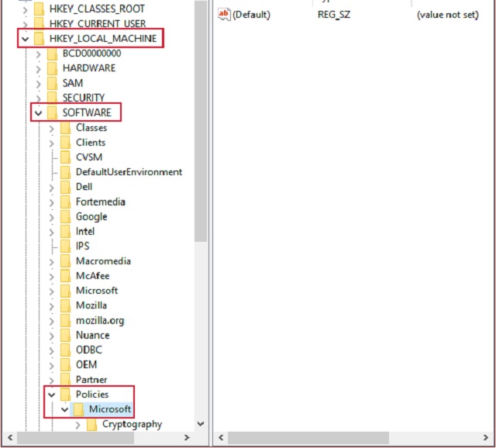Click the HKEY_CLASSES_ROOT folder icon
This screenshot has height=448, width=496.
pyautogui.click(x=40, y=9)
